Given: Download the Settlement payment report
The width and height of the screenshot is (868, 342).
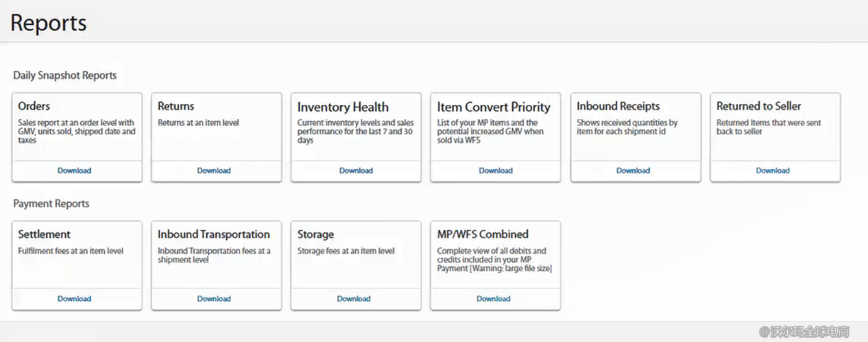Looking at the screenshot, I should (74, 299).
